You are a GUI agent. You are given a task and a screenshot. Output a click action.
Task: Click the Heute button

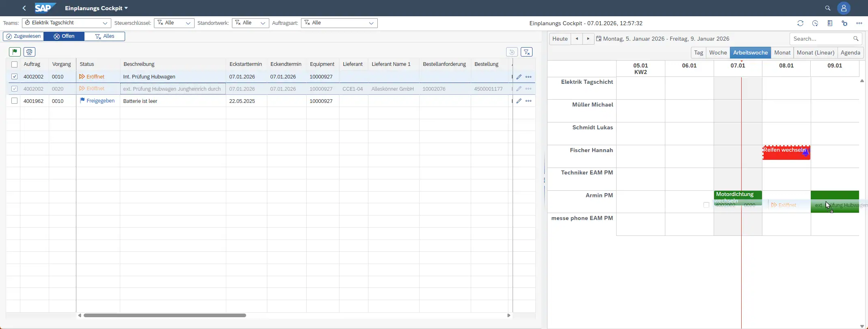click(560, 39)
